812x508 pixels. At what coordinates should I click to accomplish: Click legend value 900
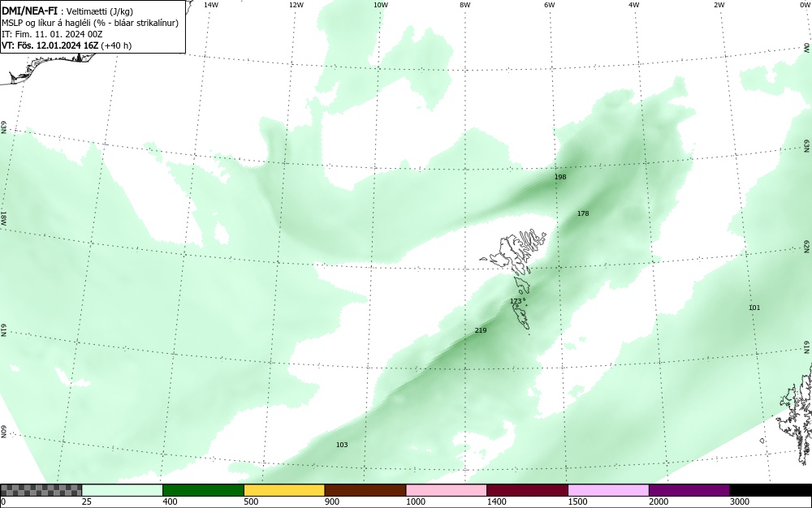pos(332,502)
